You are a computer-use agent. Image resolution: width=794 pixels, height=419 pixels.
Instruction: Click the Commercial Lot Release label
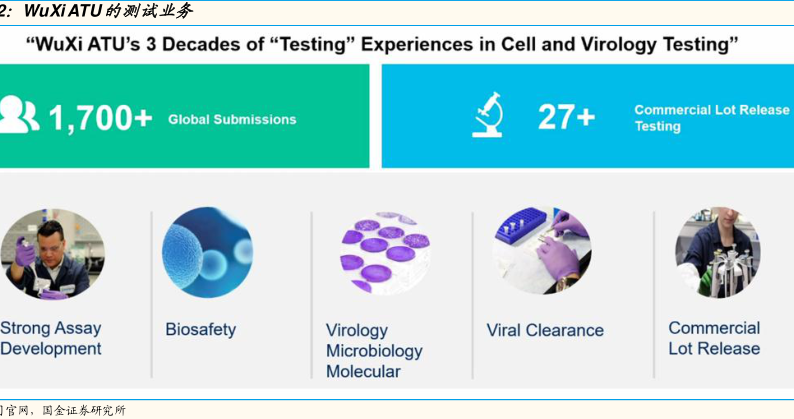tap(714, 338)
